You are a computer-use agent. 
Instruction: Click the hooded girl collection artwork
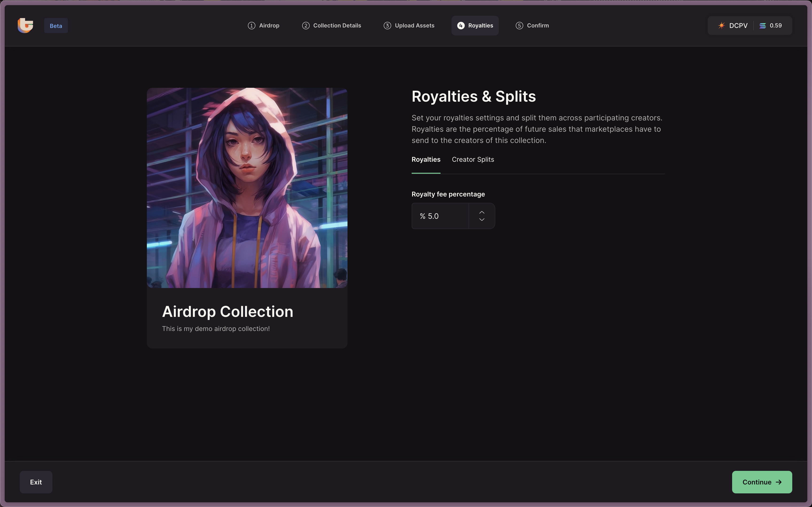[x=247, y=188]
